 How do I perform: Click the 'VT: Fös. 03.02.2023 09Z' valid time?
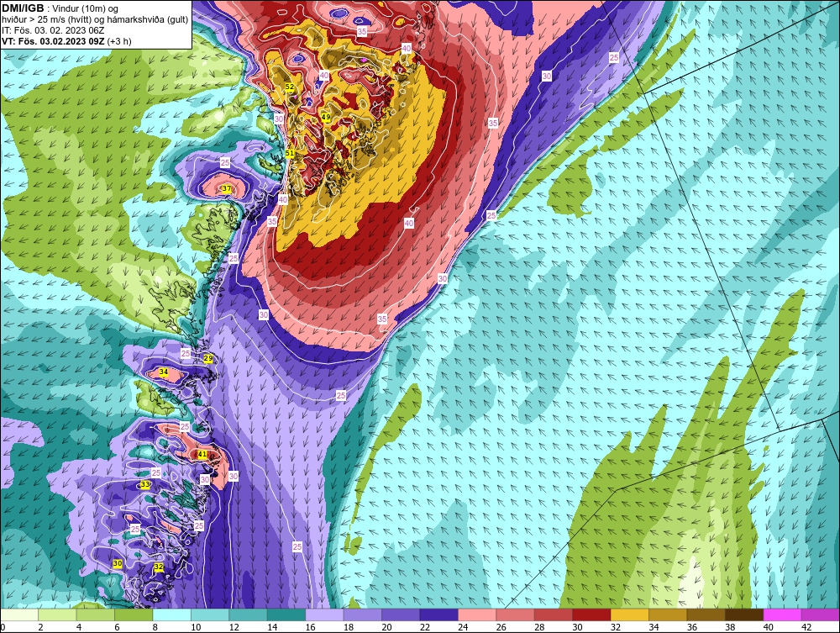[x=53, y=40]
